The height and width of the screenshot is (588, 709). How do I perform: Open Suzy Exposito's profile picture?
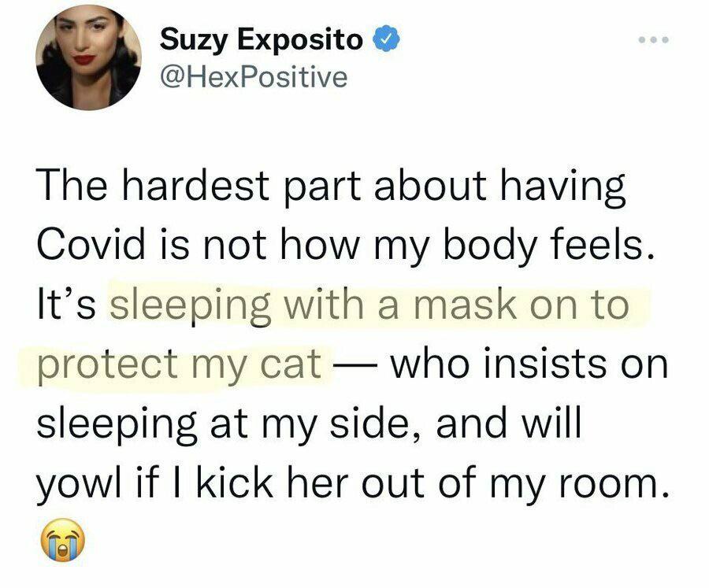point(88,57)
